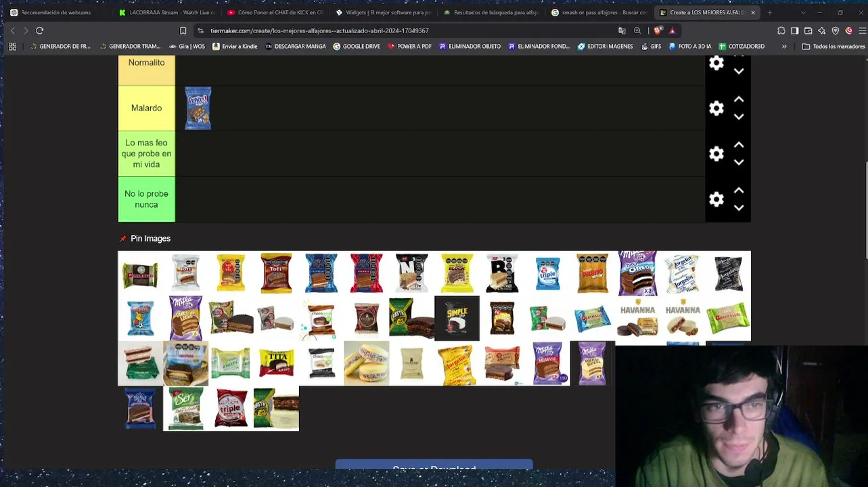Move 'Lo mas feo' tier up
The image size is (868, 487).
pyautogui.click(x=739, y=145)
